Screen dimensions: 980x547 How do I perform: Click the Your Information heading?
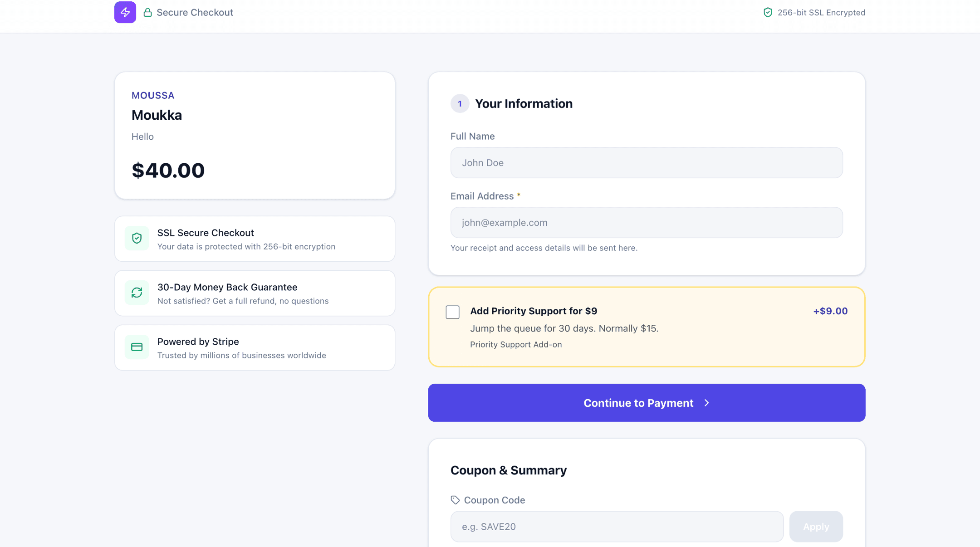(524, 103)
